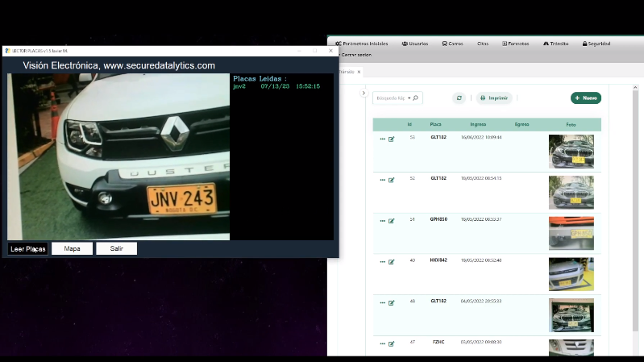Open the Mapa button in Lector Placas

tap(72, 248)
